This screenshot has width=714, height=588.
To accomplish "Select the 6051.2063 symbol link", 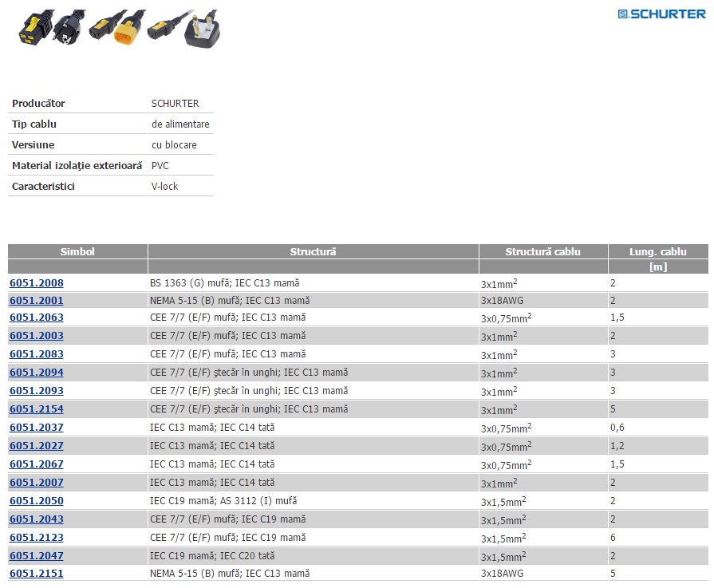I will point(37,318).
